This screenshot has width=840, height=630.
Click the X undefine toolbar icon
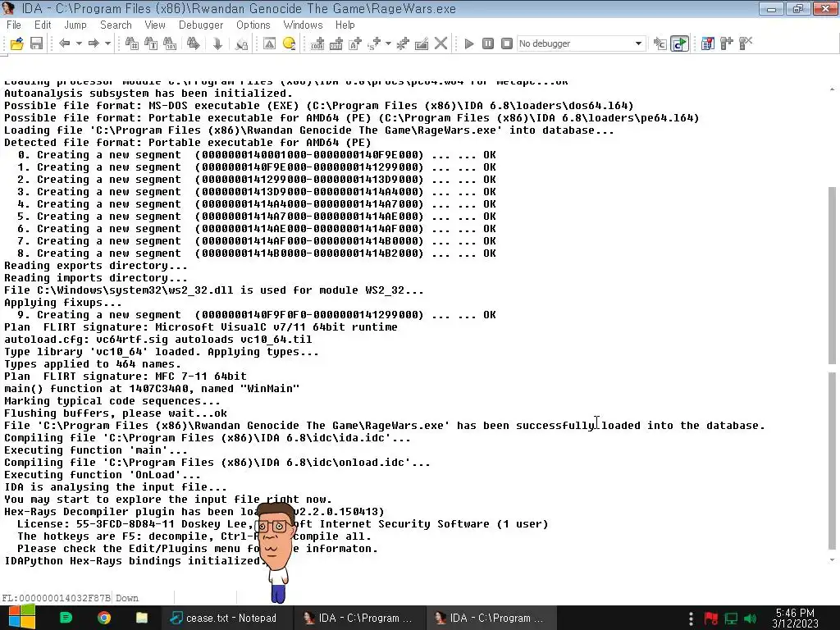pyautogui.click(x=441, y=43)
